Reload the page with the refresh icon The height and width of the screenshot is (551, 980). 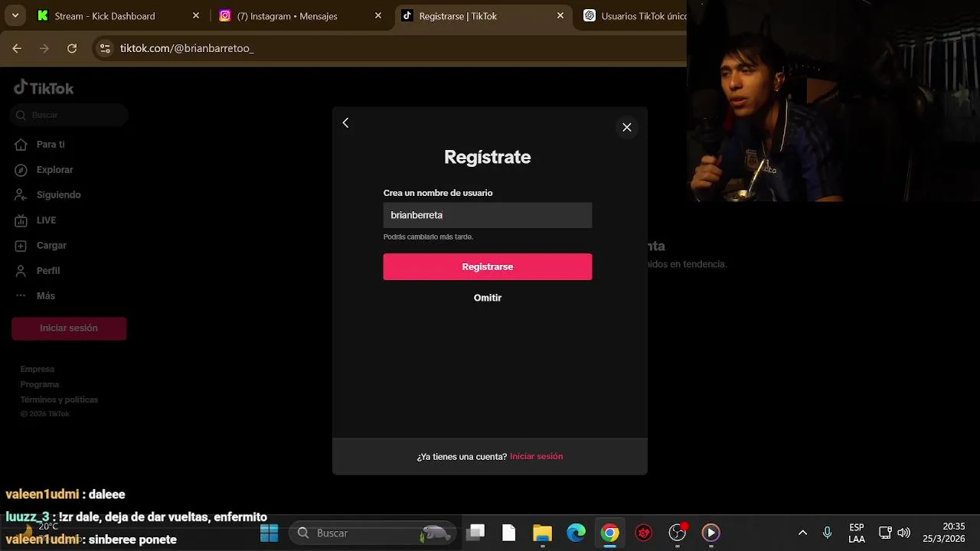pos(72,48)
